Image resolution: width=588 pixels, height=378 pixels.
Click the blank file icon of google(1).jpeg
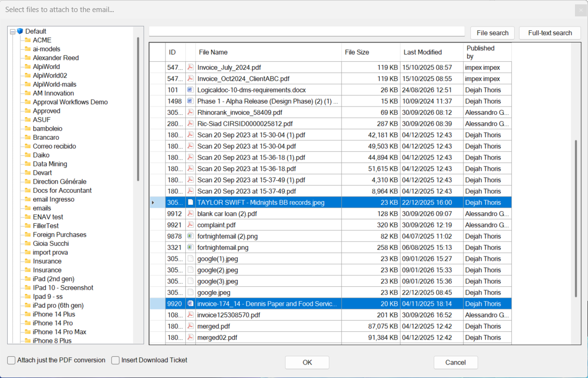(190, 258)
